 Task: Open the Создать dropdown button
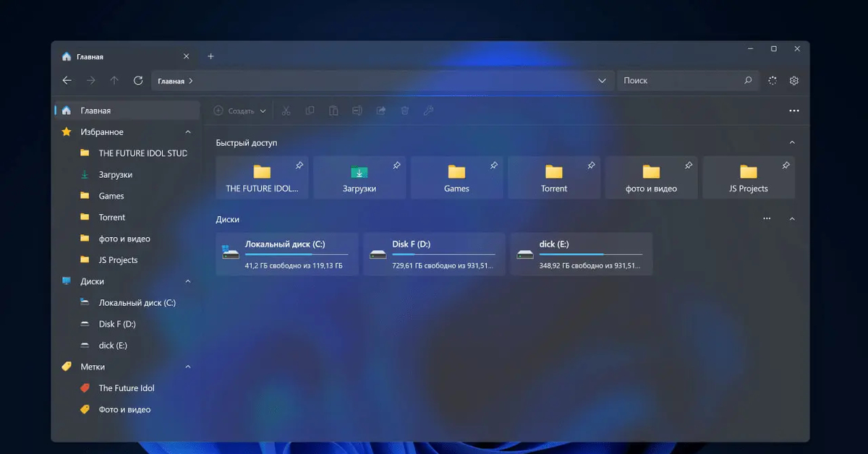pyautogui.click(x=240, y=111)
